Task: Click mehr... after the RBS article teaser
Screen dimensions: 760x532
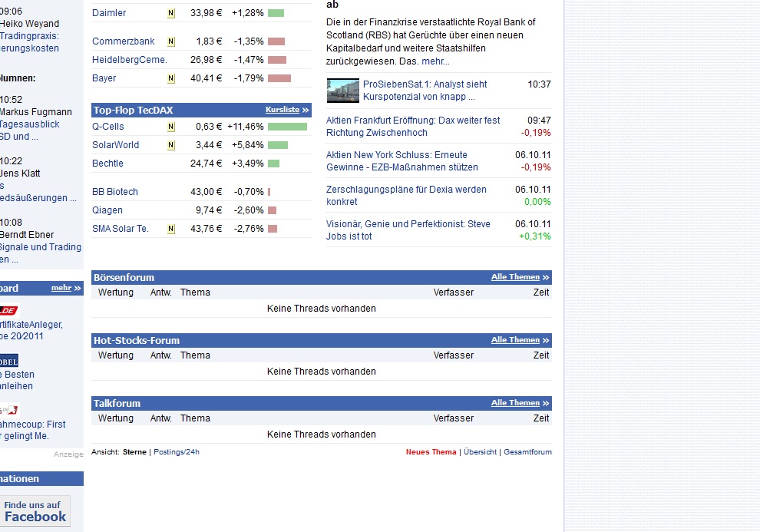Action: pyautogui.click(x=435, y=61)
